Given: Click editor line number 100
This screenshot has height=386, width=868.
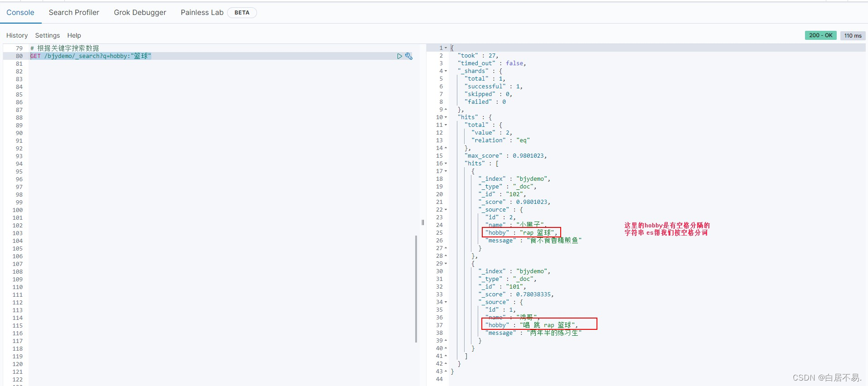Looking at the screenshot, I should tap(18, 210).
